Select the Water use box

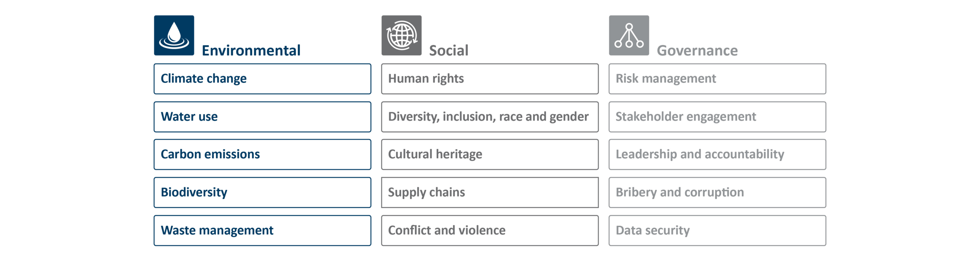(262, 117)
